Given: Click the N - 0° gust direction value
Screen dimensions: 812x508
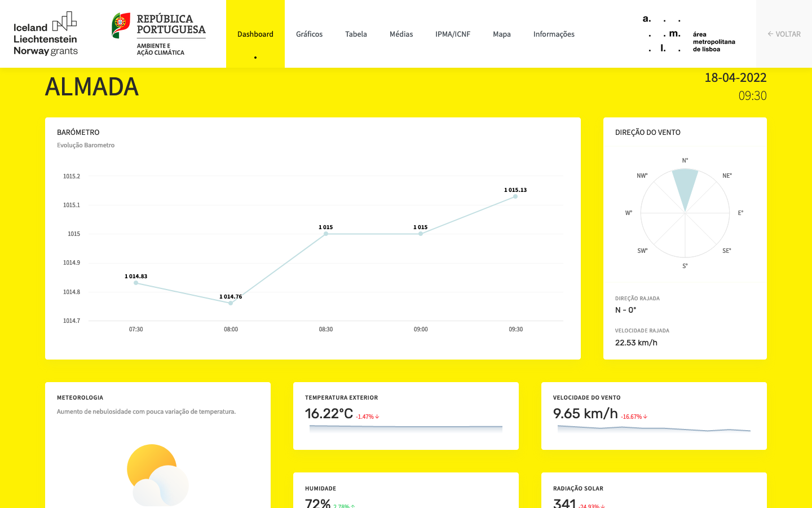Looking at the screenshot, I should pos(626,310).
